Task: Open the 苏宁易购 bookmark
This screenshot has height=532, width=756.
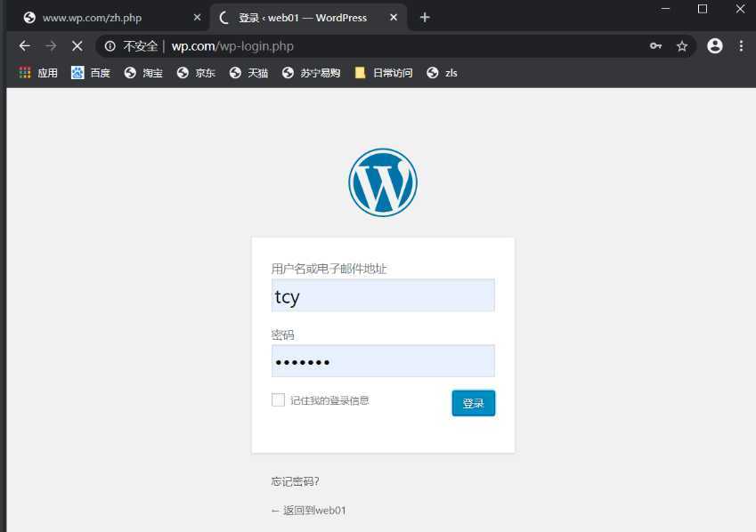Action: [311, 73]
